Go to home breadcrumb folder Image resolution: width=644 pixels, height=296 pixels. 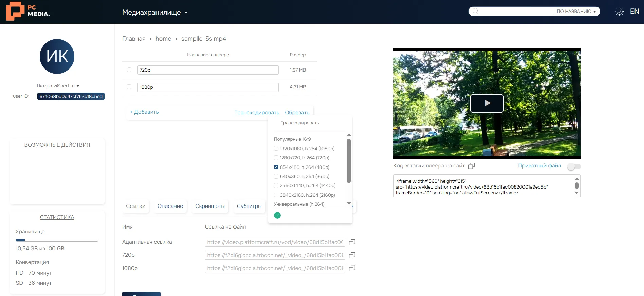(163, 39)
